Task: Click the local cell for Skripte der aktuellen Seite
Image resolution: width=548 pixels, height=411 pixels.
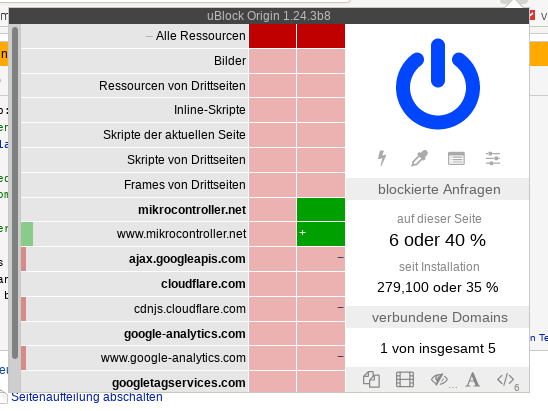Action: pyautogui.click(x=321, y=135)
